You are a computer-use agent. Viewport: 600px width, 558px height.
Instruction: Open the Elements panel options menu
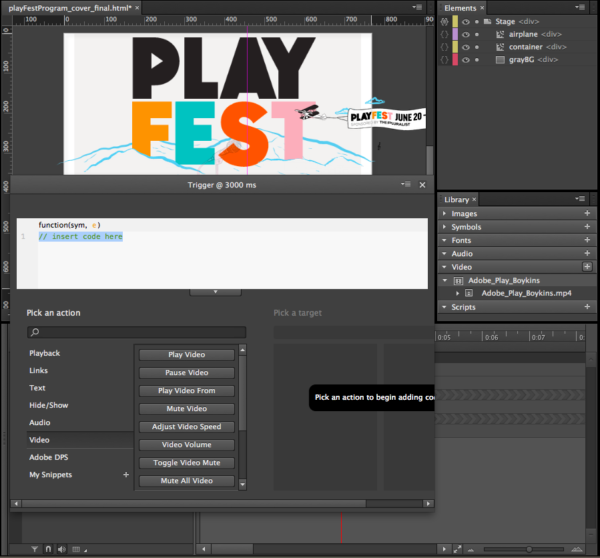coord(580,7)
